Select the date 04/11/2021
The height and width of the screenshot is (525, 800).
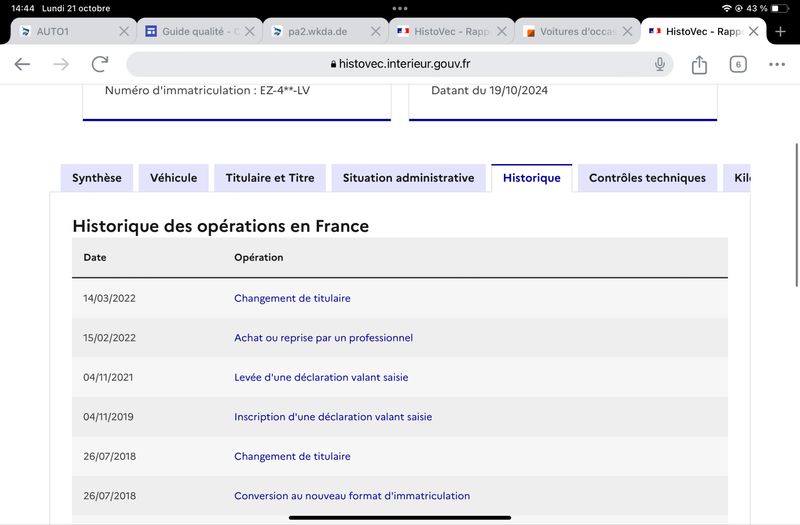[x=108, y=378]
